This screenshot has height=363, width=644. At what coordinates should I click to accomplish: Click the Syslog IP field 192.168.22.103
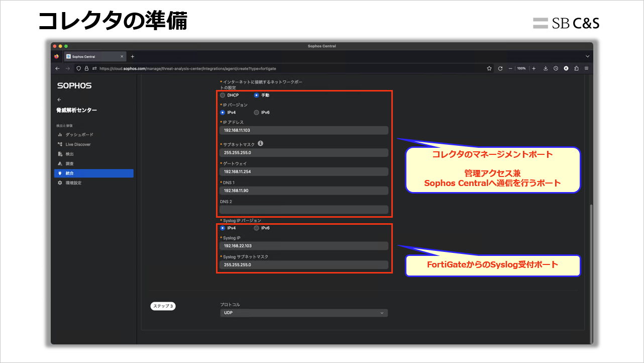tap(304, 246)
